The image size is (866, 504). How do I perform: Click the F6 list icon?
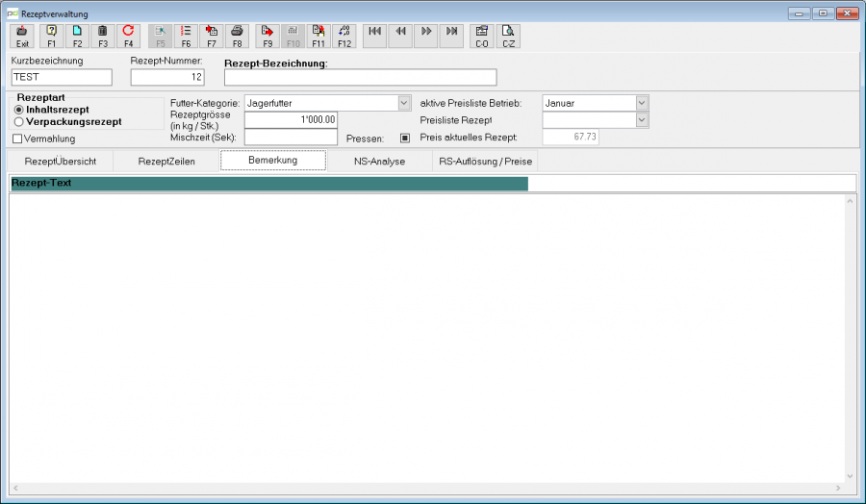pyautogui.click(x=186, y=37)
